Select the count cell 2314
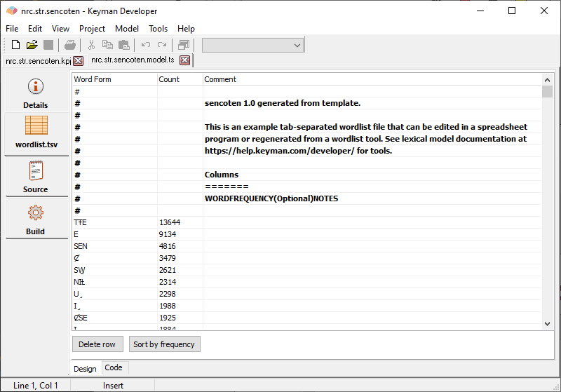 (x=180, y=282)
